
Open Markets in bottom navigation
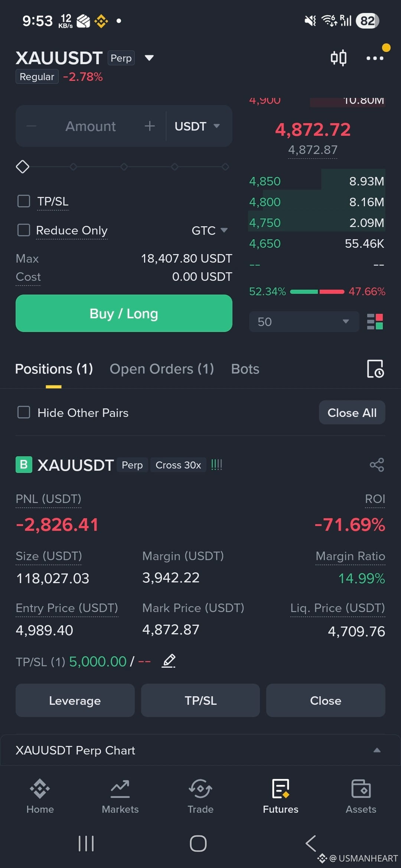click(120, 796)
